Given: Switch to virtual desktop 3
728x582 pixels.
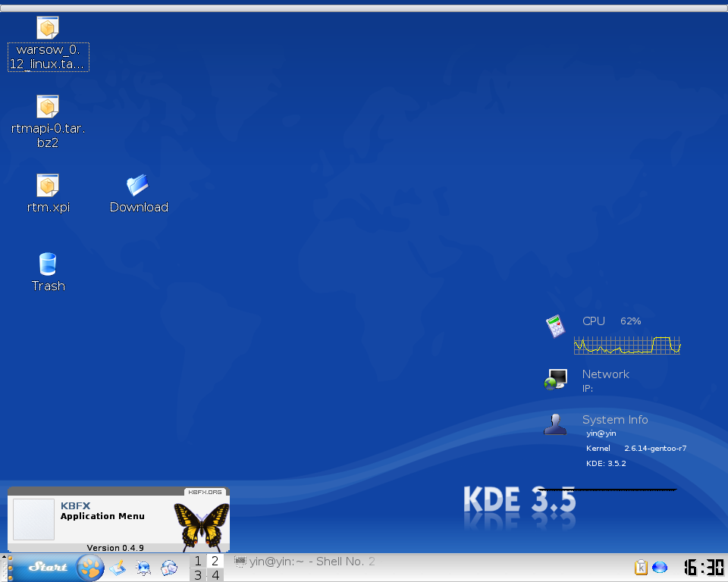Looking at the screenshot, I should click(x=198, y=575).
